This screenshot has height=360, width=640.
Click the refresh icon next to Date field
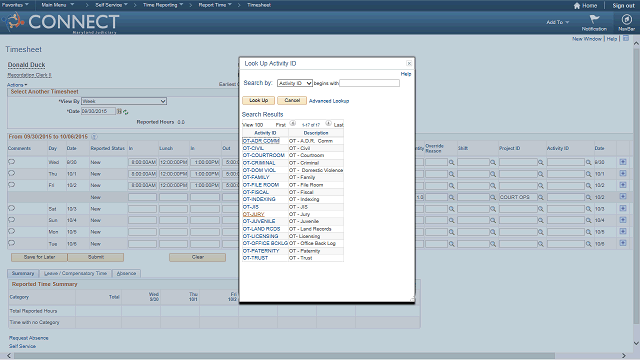point(126,112)
